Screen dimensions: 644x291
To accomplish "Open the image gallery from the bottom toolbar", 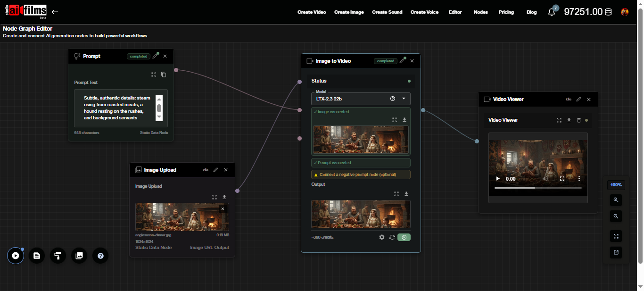I will (79, 256).
